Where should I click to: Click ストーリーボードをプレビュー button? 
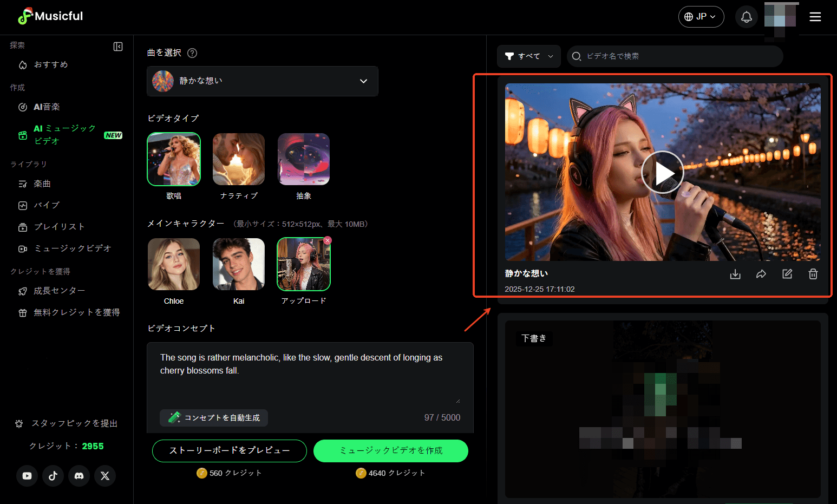pyautogui.click(x=230, y=451)
